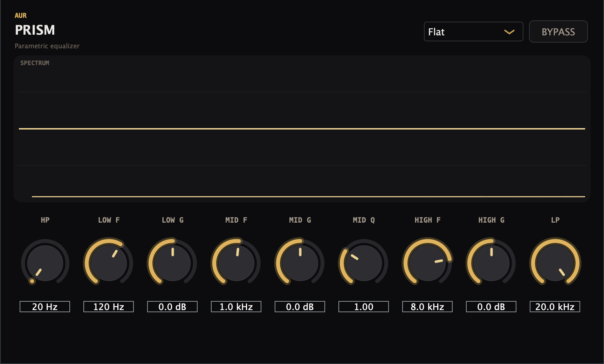Select the HIGH G 0.0 dB field

[x=491, y=307]
